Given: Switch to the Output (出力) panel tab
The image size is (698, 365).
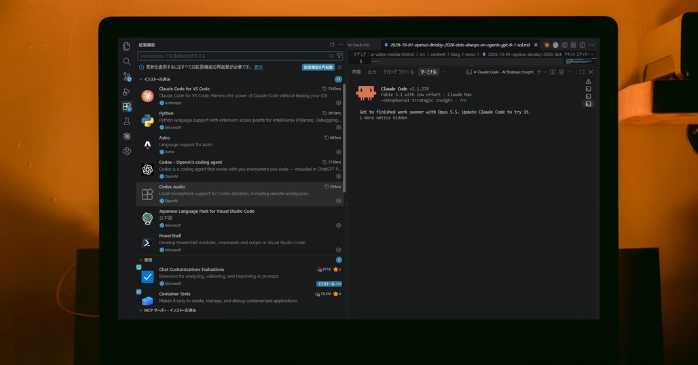Looking at the screenshot, I should point(372,72).
